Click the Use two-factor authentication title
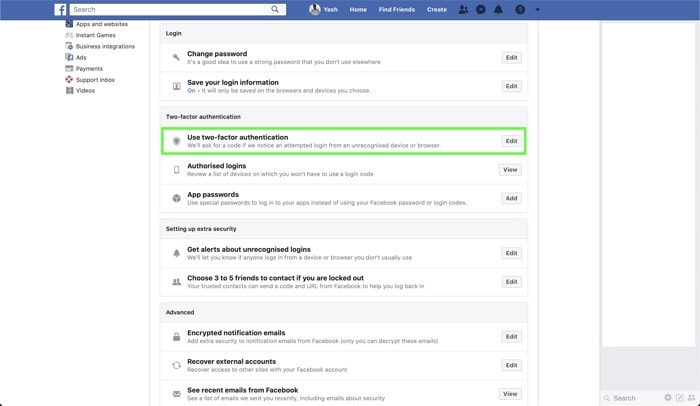This screenshot has height=406, width=700. click(238, 137)
